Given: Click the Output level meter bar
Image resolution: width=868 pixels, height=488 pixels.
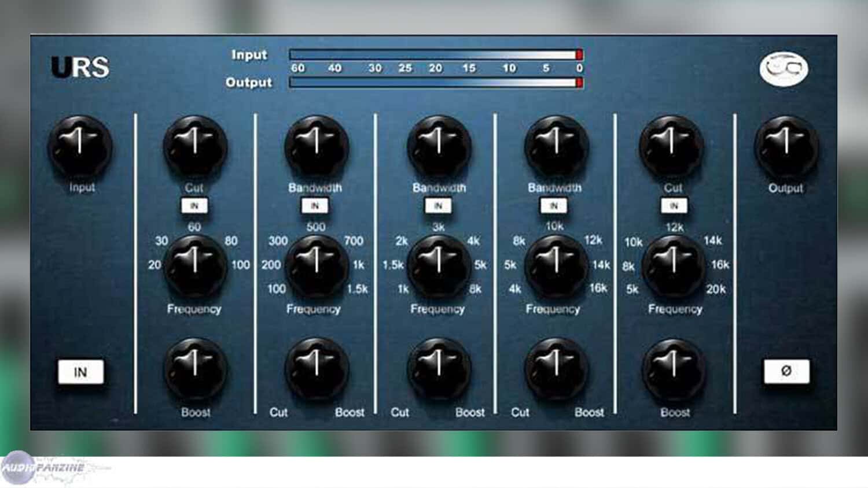Looking at the screenshot, I should coord(436,82).
